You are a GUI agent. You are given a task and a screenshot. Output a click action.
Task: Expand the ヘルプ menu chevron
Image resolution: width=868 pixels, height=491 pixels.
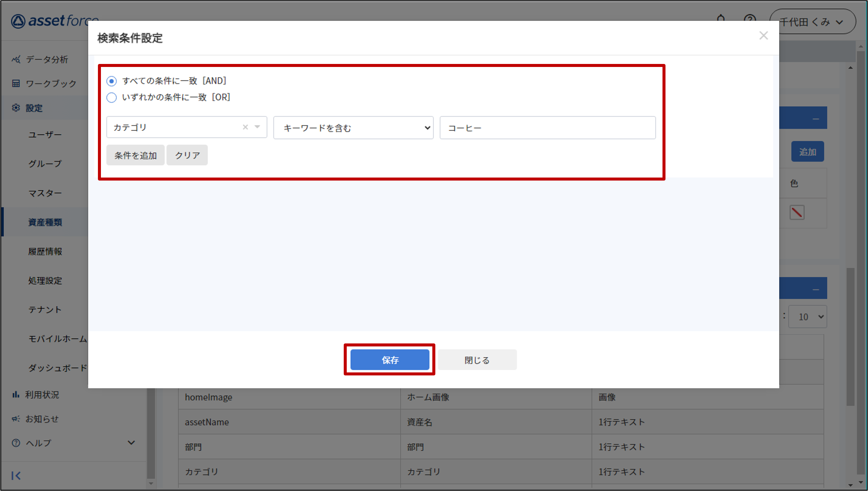tap(131, 442)
